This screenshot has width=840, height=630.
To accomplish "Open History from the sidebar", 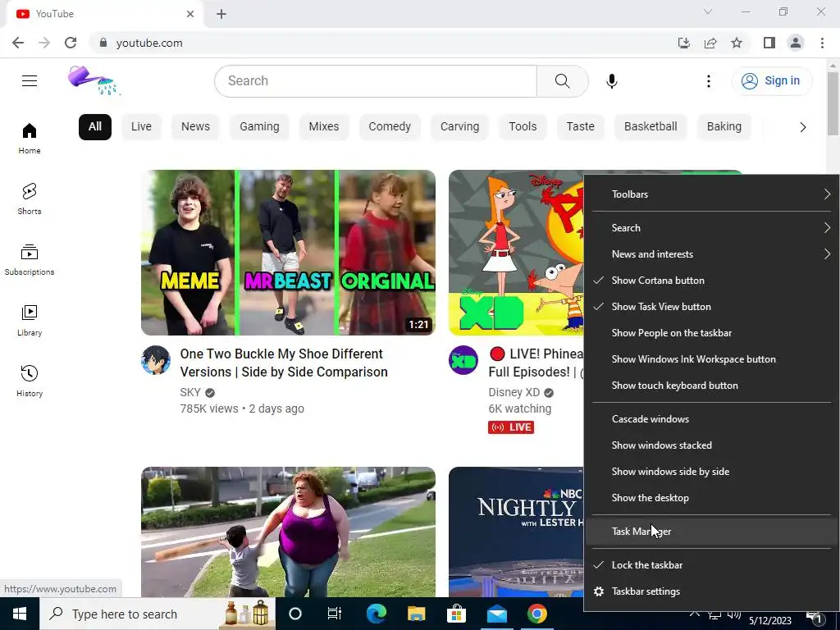I will click(30, 381).
